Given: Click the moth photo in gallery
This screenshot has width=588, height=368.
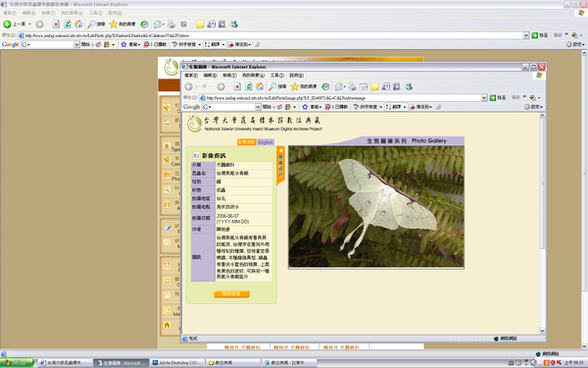Looking at the screenshot, I should (376, 206).
